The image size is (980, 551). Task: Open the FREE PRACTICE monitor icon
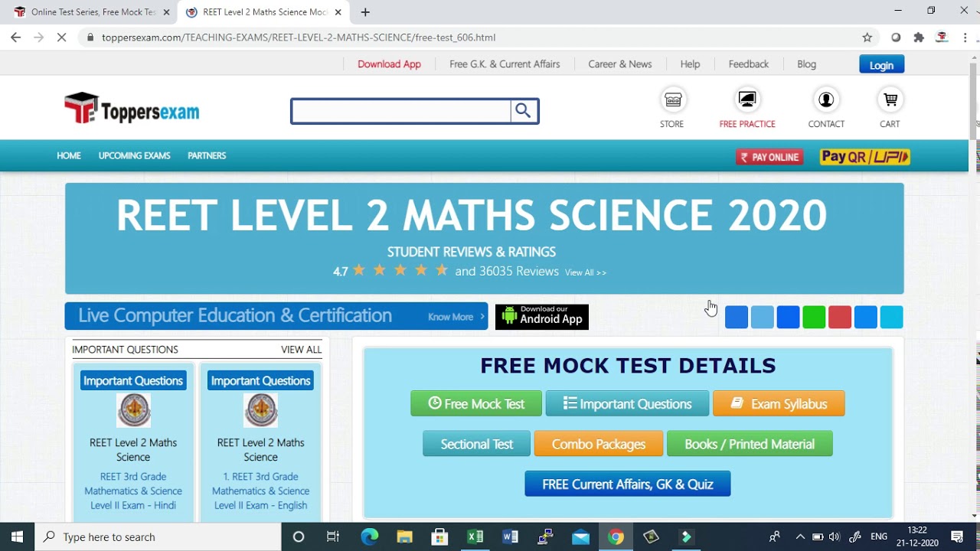[x=747, y=100]
